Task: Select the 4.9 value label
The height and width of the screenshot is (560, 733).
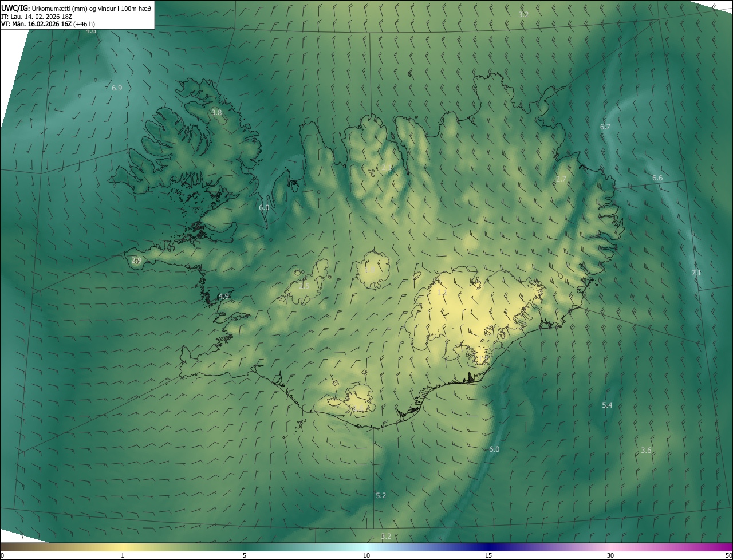Action: [x=224, y=297]
